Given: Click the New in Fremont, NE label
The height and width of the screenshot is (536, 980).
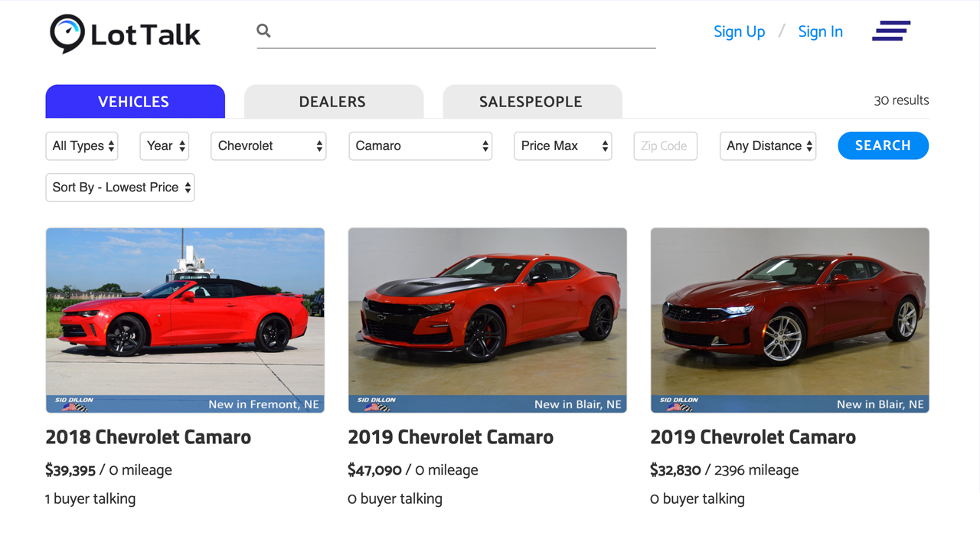Looking at the screenshot, I should pyautogui.click(x=263, y=404).
